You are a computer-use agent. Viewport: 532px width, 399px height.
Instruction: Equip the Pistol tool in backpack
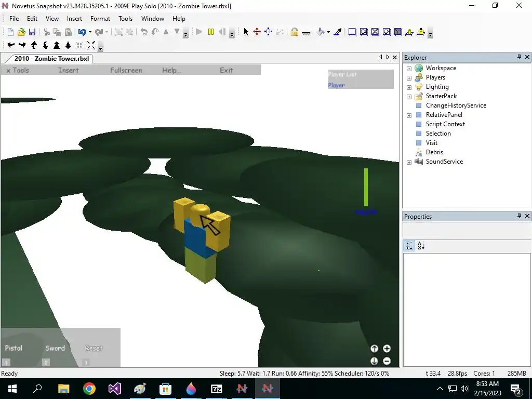coord(14,348)
